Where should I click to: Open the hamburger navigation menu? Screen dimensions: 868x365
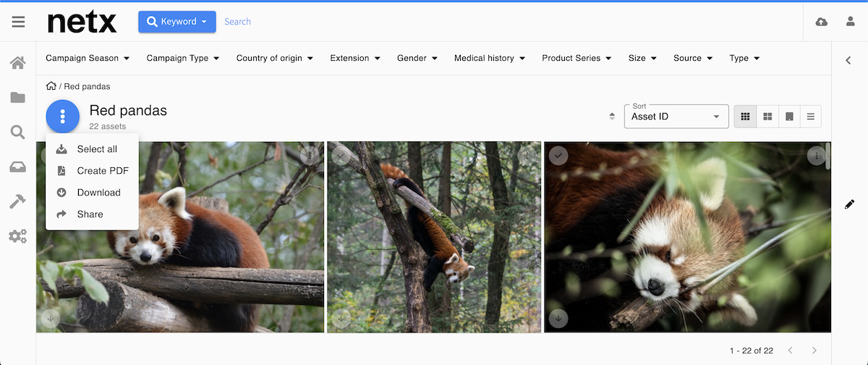tap(18, 22)
